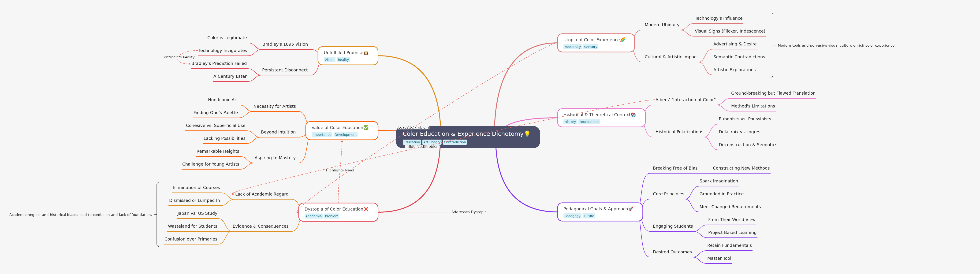
Task: Click the rainbow icon on Utopia node
Action: (x=622, y=40)
